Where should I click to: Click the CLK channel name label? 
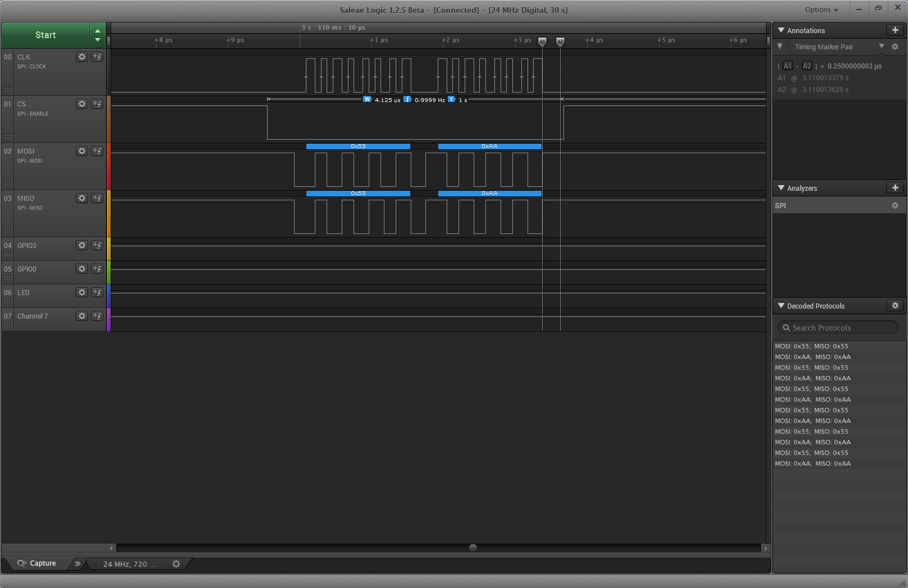coord(24,57)
